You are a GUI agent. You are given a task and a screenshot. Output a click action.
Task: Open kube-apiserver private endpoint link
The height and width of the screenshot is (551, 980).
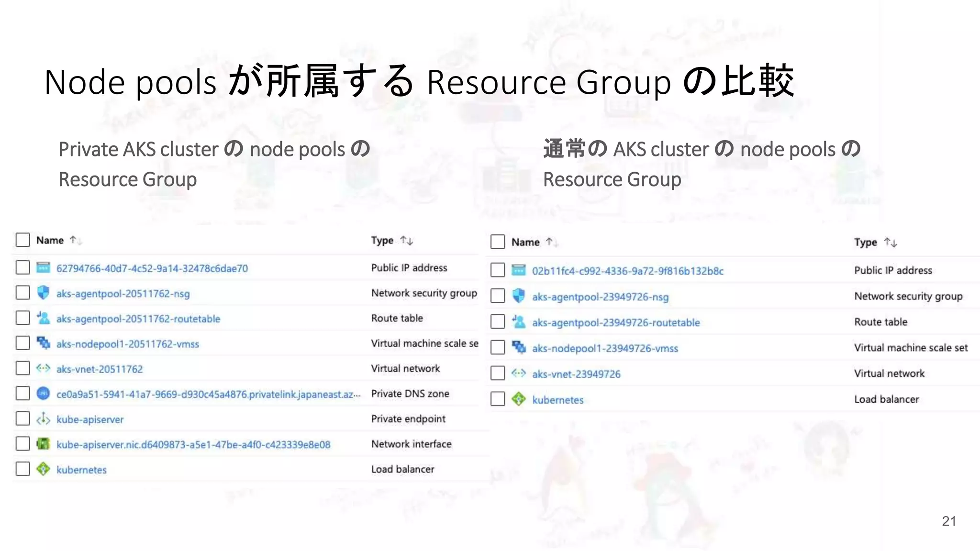click(x=90, y=419)
